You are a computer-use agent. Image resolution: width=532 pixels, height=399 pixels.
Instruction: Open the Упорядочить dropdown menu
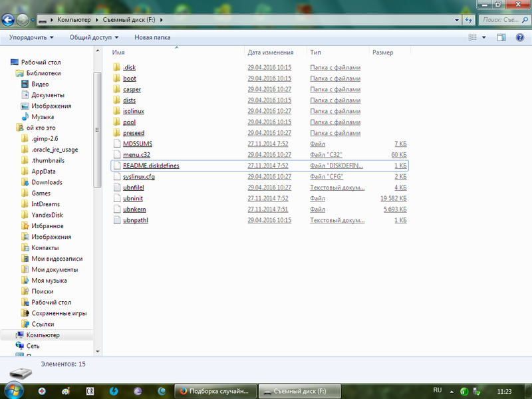coord(32,38)
